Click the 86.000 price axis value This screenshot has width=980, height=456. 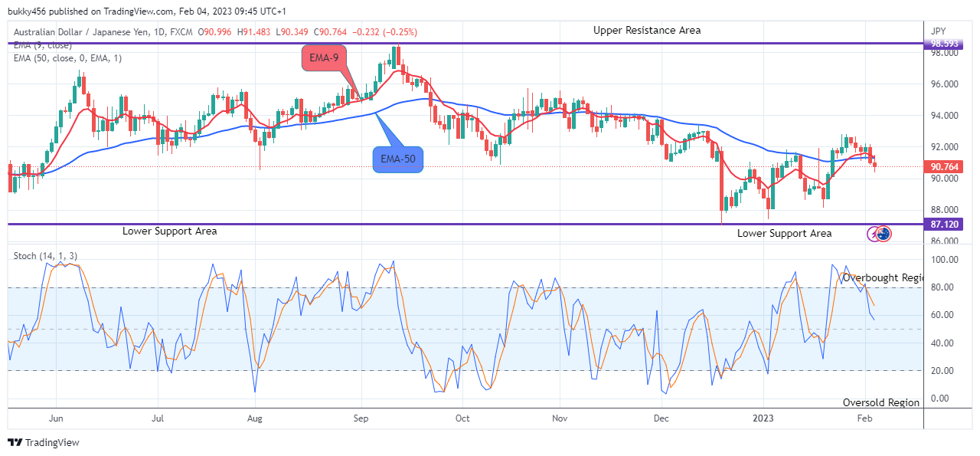coord(946,241)
